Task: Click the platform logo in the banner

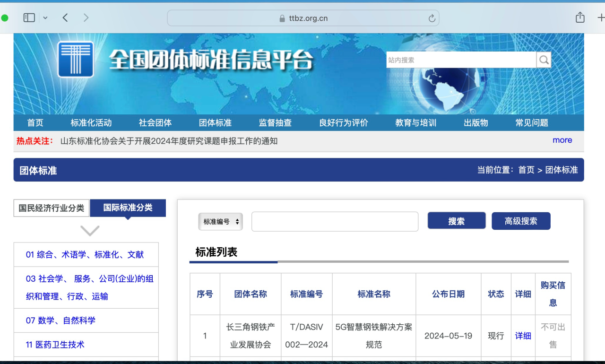Action: coord(76,60)
